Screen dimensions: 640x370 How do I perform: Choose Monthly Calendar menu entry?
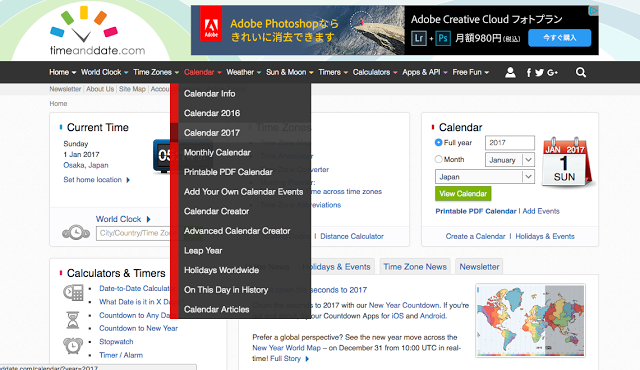(x=241, y=152)
